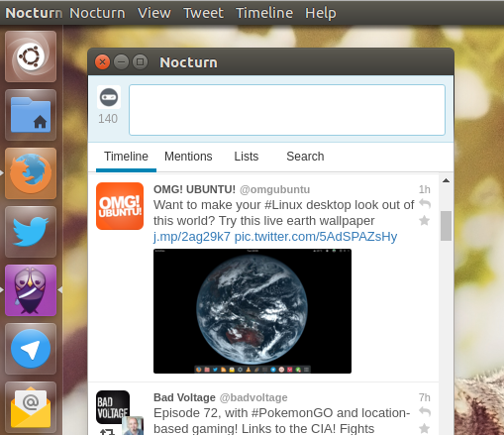The image size is (504, 435).
Task: Open the Ubuntu Dash launcher
Action: (31, 56)
